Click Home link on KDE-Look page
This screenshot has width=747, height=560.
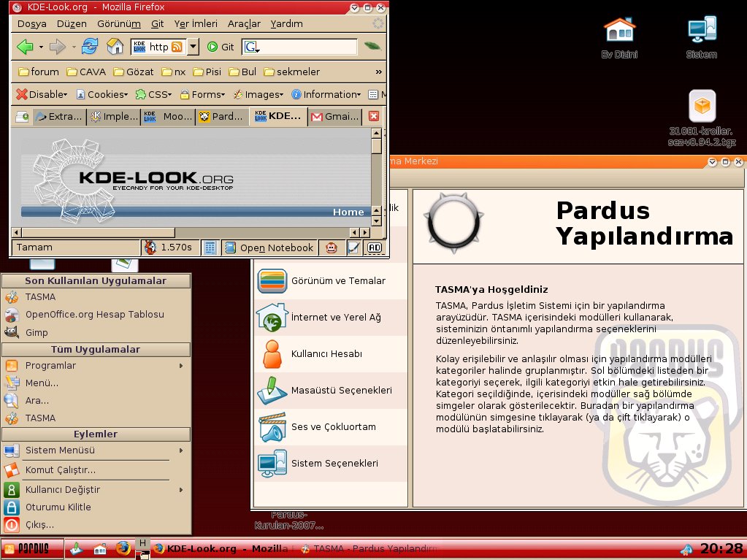pyautogui.click(x=348, y=212)
